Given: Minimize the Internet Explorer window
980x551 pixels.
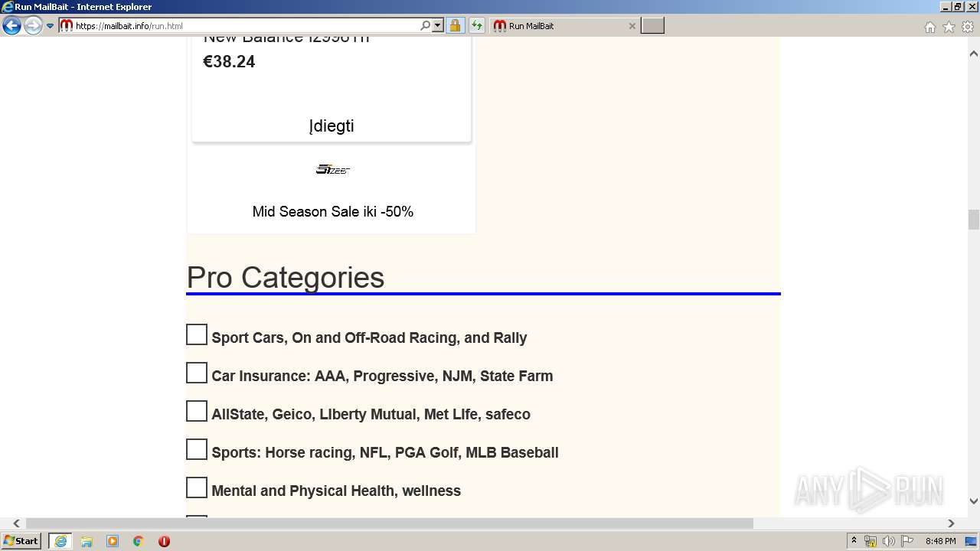Looking at the screenshot, I should [x=946, y=7].
